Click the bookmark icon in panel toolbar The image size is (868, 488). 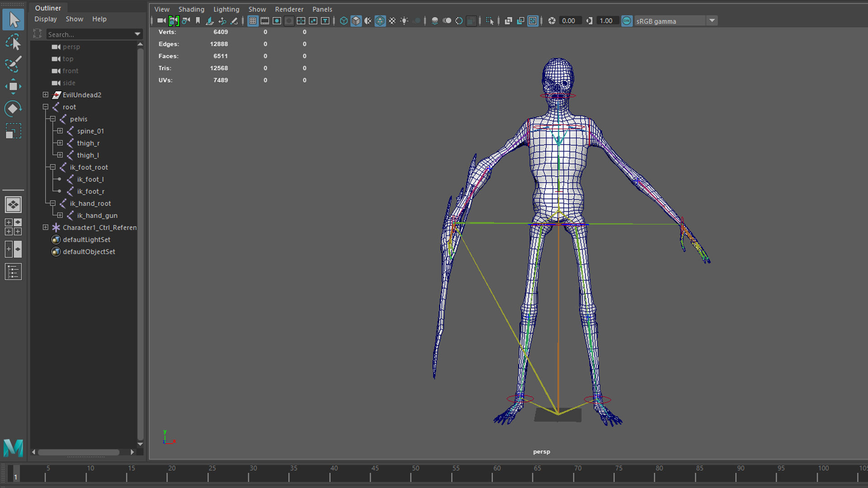(198, 21)
